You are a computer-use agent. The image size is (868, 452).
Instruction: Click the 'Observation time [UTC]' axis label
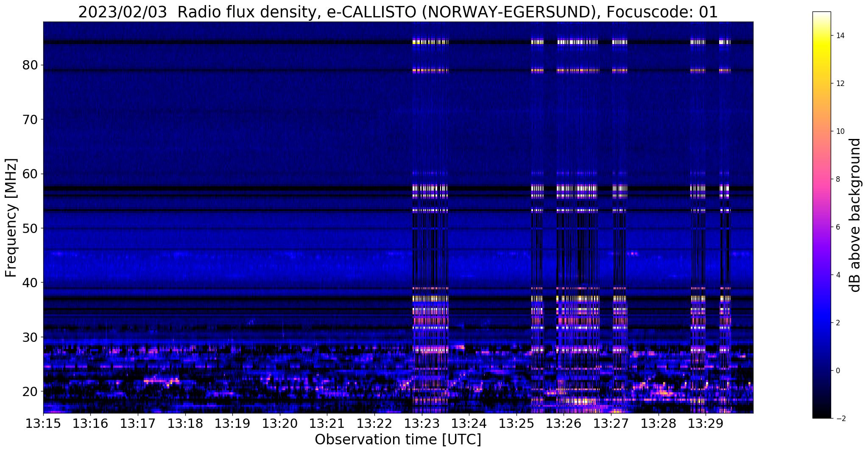pos(398,440)
